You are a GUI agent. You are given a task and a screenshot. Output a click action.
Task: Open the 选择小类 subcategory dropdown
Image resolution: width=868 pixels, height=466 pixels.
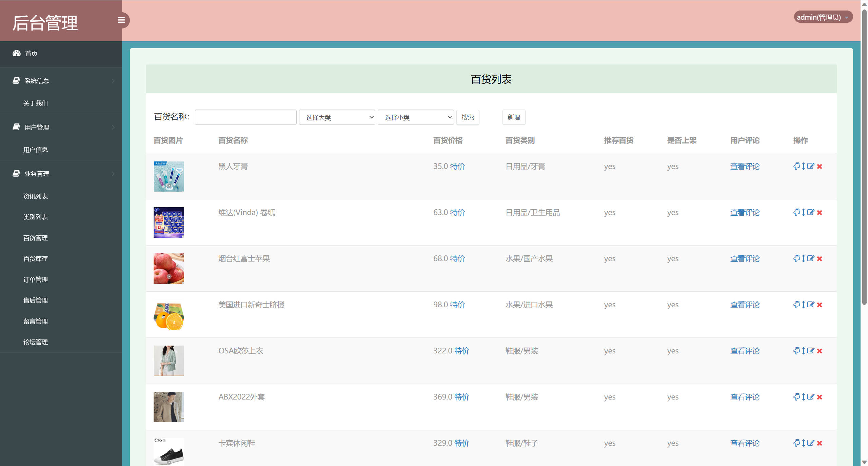415,117
